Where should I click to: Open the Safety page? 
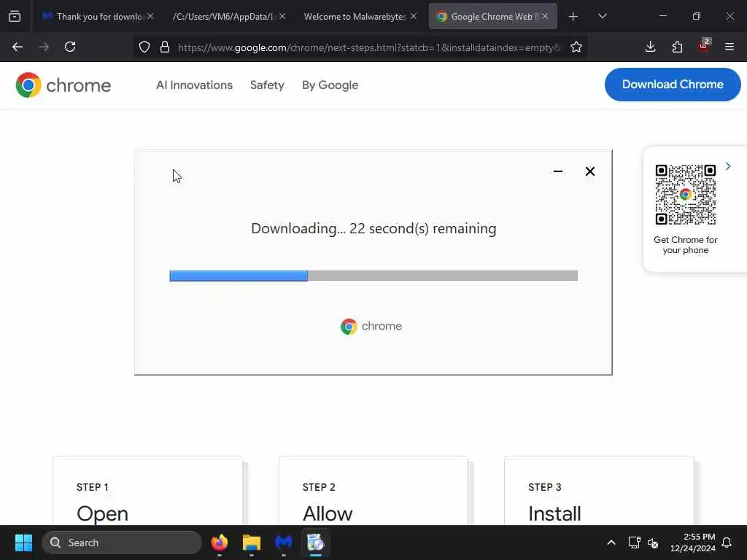(267, 85)
